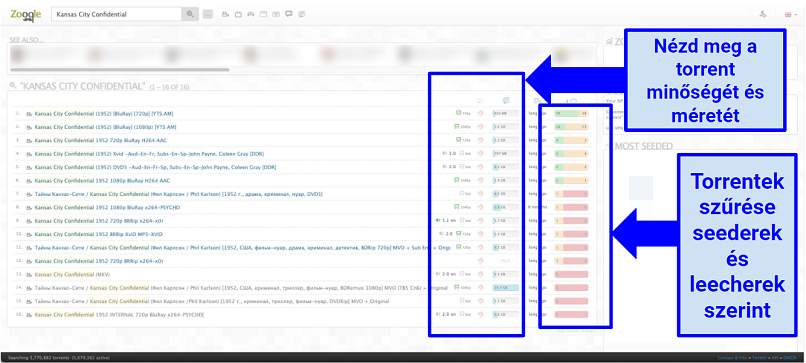The width and height of the screenshot is (806, 363).
Task: Click the search magnifier button
Action: pos(190,14)
